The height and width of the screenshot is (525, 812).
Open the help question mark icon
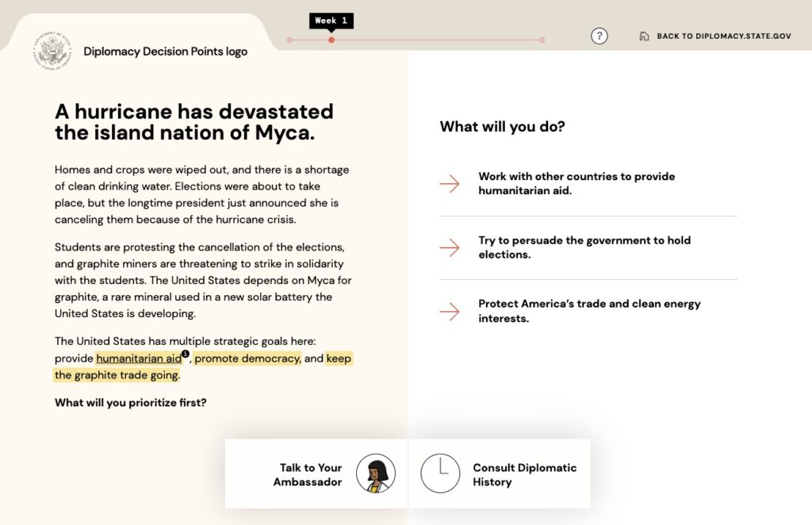(599, 36)
